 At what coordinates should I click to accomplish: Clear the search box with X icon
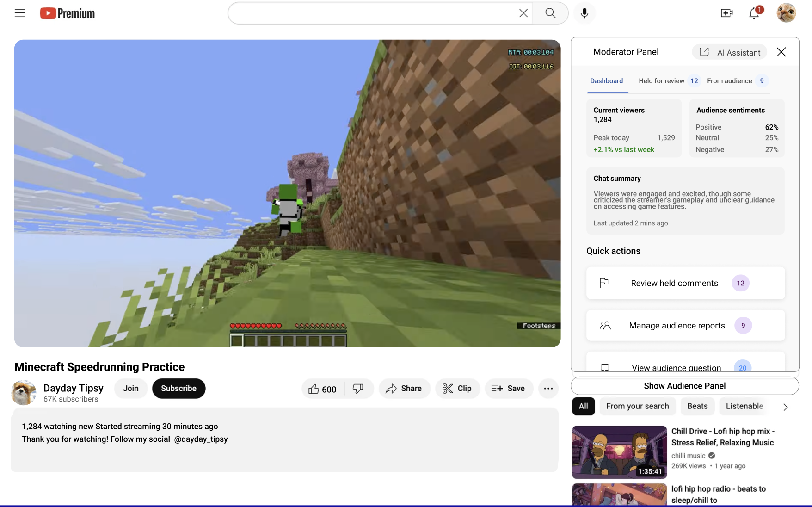[x=523, y=13]
